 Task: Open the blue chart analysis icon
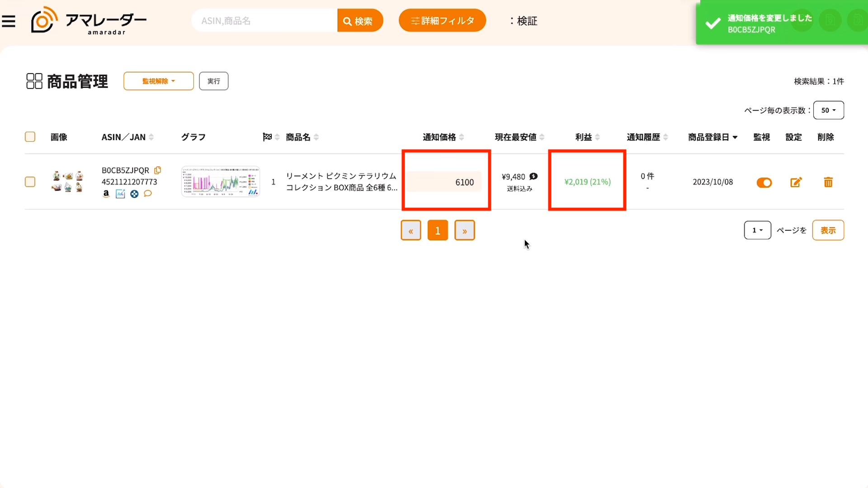[120, 194]
